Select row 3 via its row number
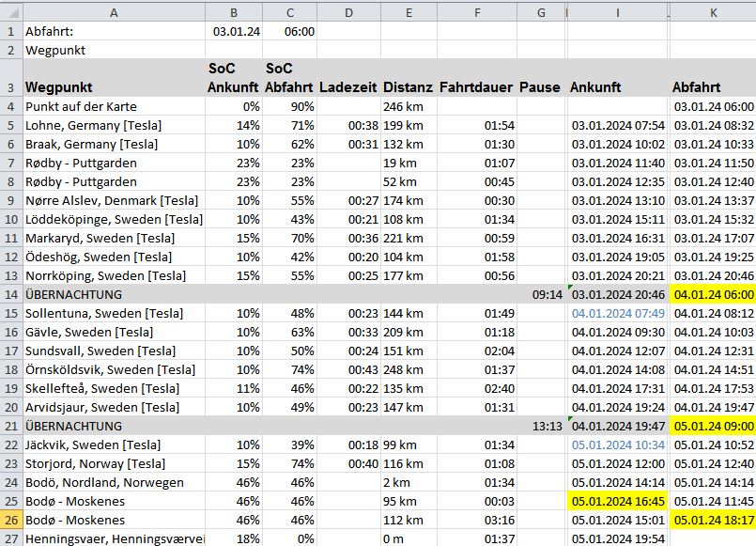 [x=11, y=78]
